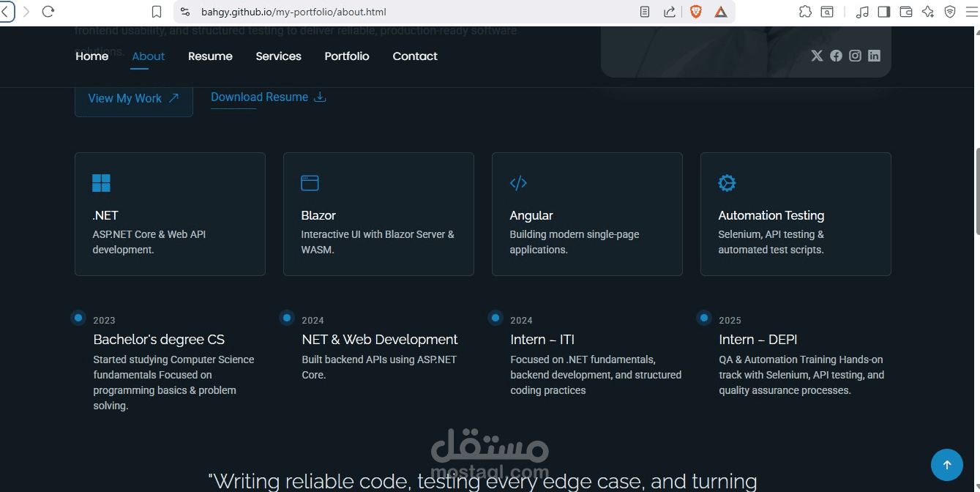Image resolution: width=980 pixels, height=492 pixels.
Task: Open the LinkedIn social icon
Action: pyautogui.click(x=874, y=56)
